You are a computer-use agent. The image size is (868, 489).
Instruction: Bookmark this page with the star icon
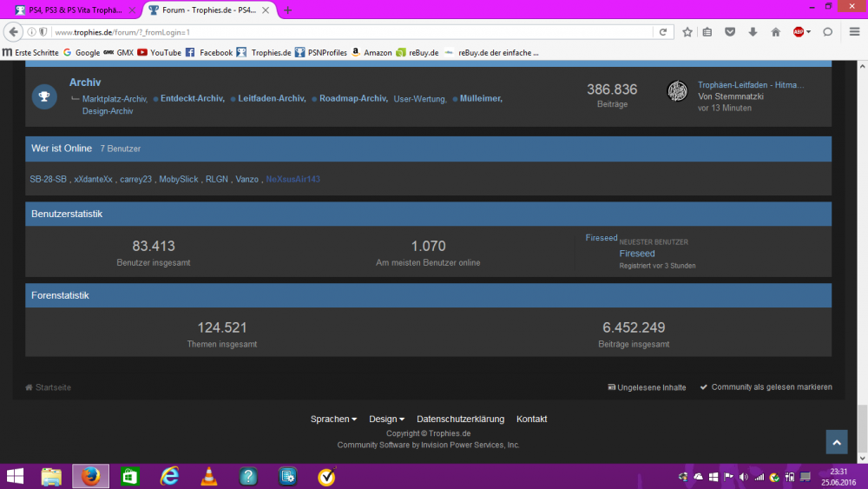tap(687, 32)
